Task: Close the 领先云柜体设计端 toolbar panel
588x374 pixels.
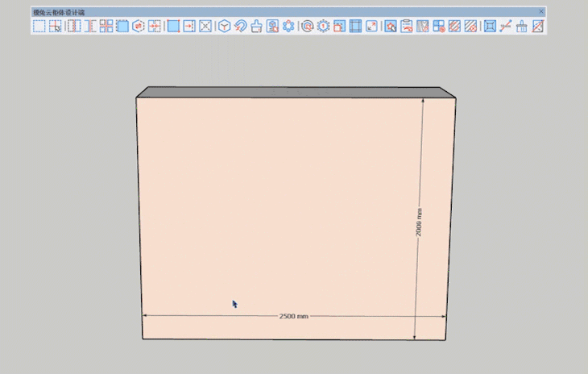Action: [x=541, y=11]
